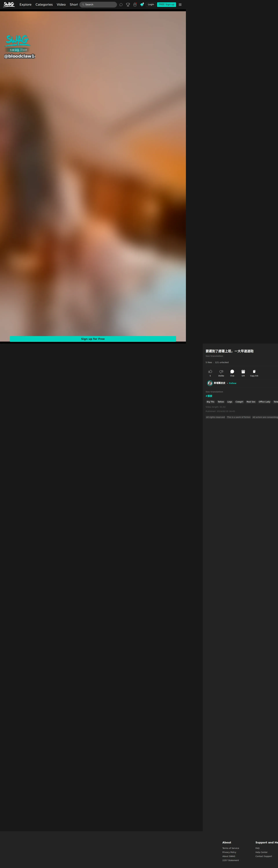The image size is (278, 868).
Task: Click 'All rights reserved' label
Action: click(x=215, y=418)
